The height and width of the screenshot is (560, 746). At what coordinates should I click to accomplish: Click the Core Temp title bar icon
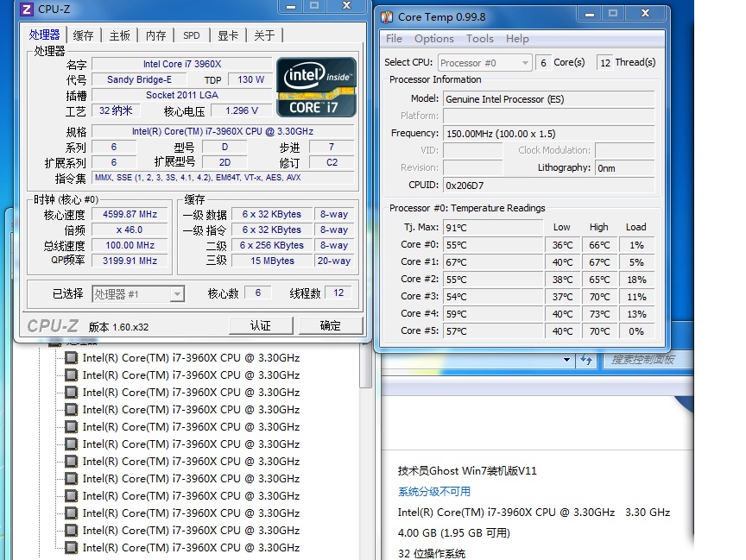388,17
